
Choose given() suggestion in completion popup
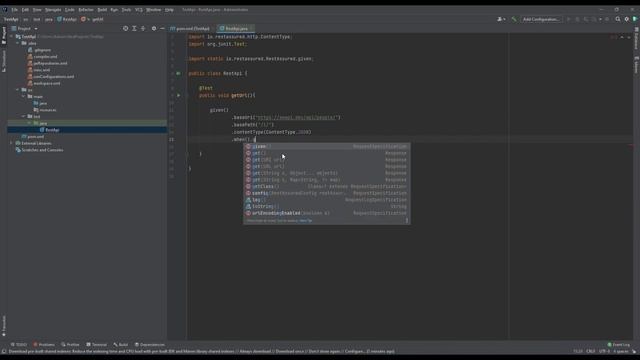coord(327,147)
